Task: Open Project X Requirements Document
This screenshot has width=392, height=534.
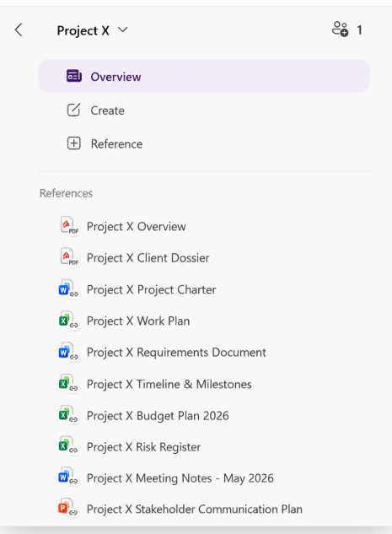Action: (176, 352)
